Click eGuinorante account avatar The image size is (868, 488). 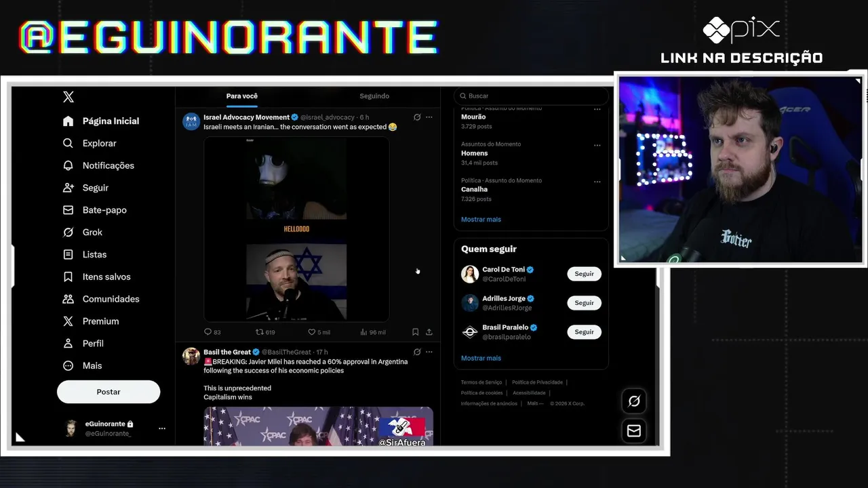[71, 428]
